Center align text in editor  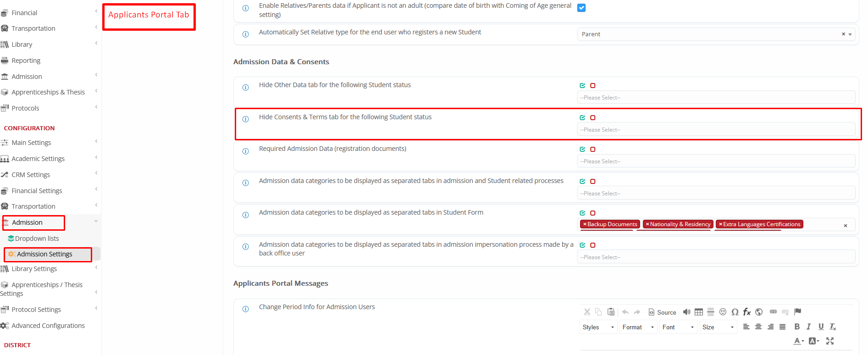click(758, 327)
